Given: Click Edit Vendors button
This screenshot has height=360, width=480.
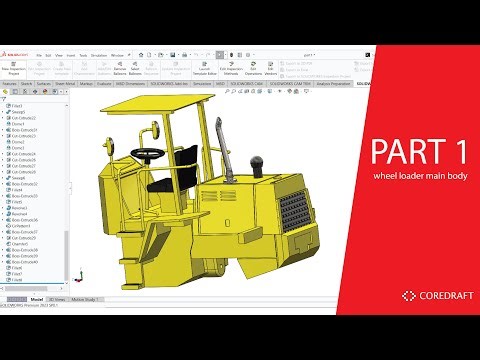Looking at the screenshot, I should point(270,68).
